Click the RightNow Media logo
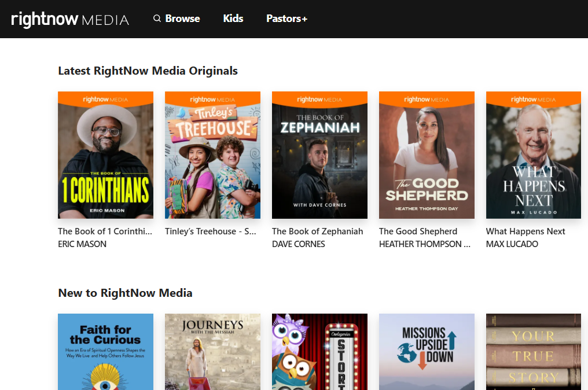588x390 pixels. [70, 19]
